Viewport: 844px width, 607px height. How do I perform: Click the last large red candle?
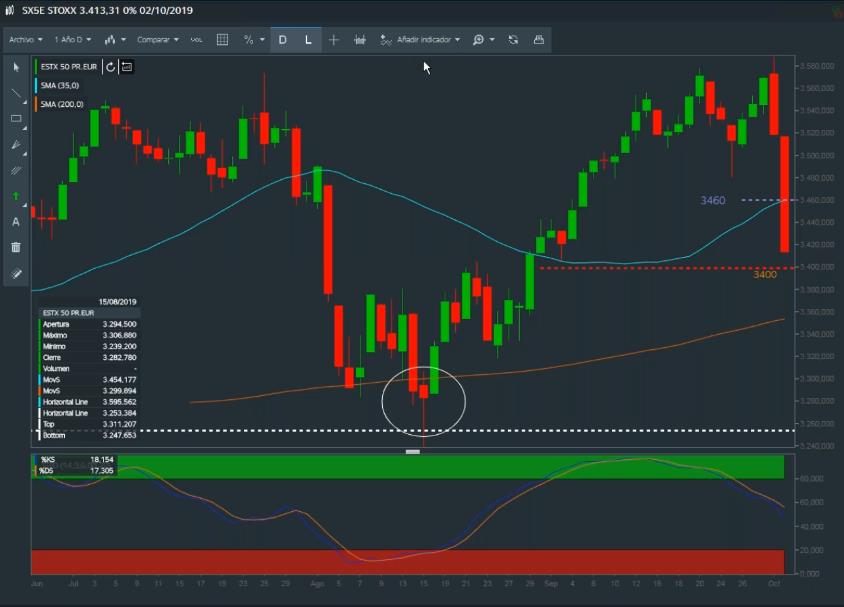pyautogui.click(x=784, y=194)
